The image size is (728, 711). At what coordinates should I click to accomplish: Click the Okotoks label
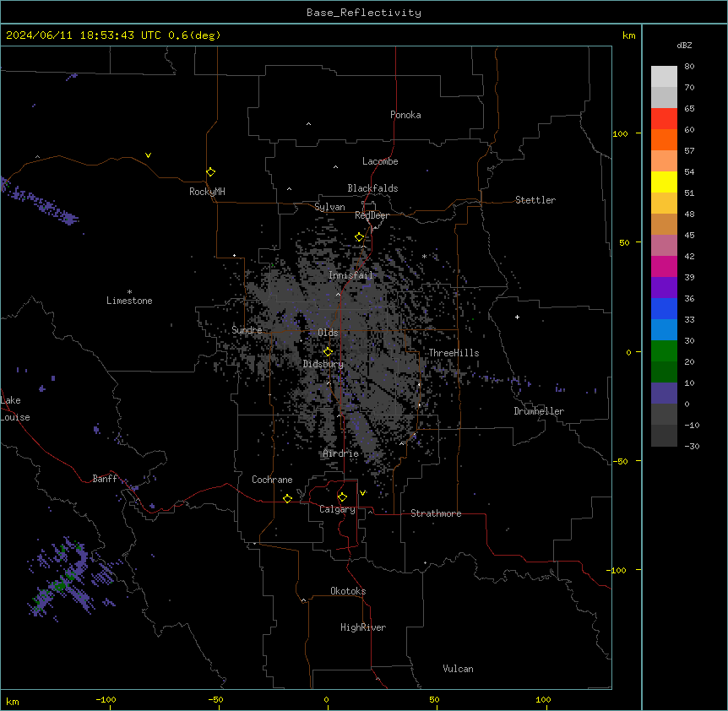[x=348, y=591]
